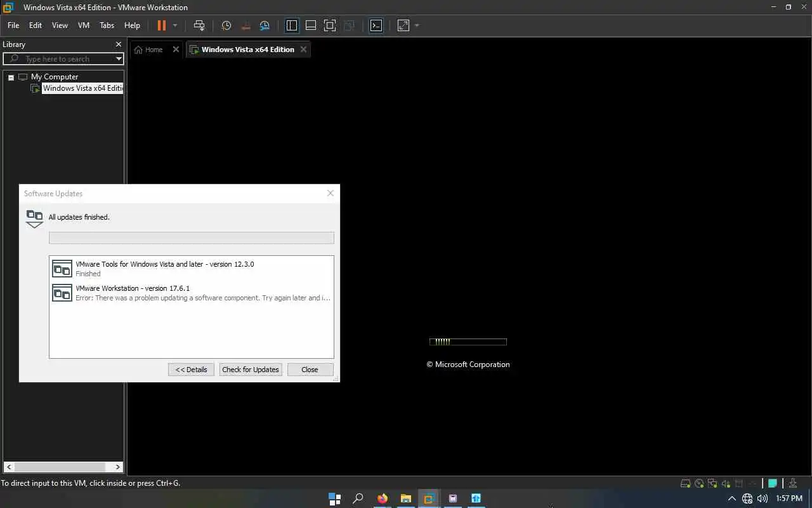
Task: Open the Help menu
Action: click(x=132, y=25)
